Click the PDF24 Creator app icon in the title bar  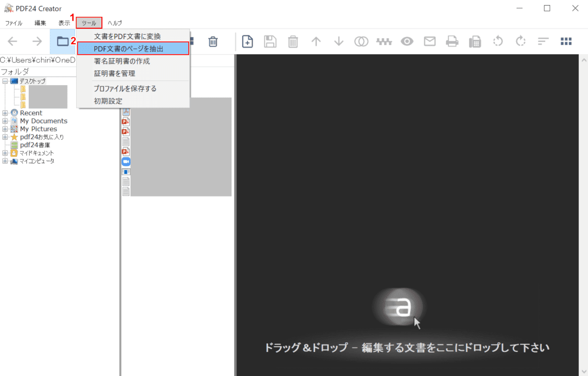(x=8, y=8)
